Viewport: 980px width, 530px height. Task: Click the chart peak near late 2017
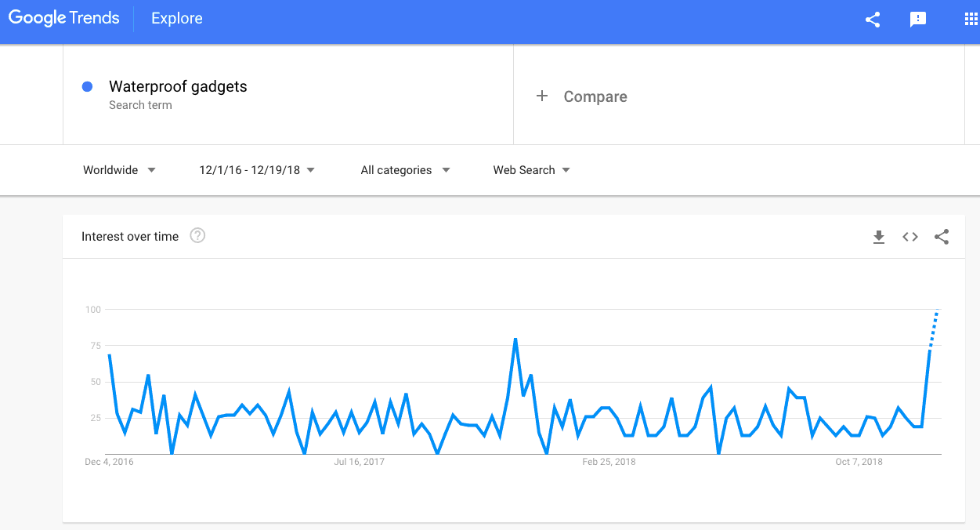(x=515, y=339)
